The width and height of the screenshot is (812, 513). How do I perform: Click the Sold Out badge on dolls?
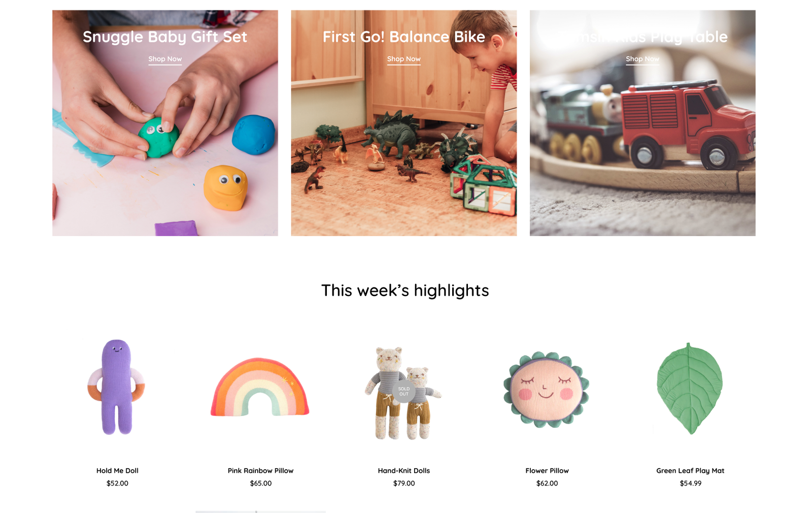click(x=404, y=392)
